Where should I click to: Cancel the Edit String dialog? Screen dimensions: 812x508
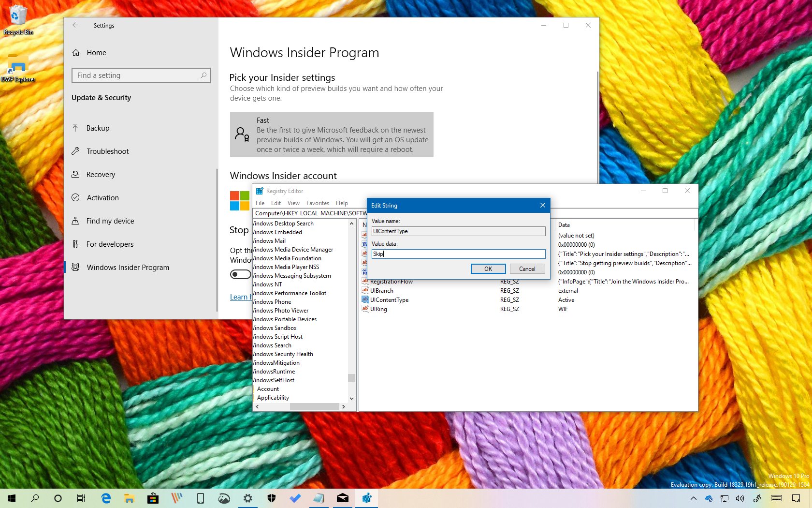[x=527, y=269]
